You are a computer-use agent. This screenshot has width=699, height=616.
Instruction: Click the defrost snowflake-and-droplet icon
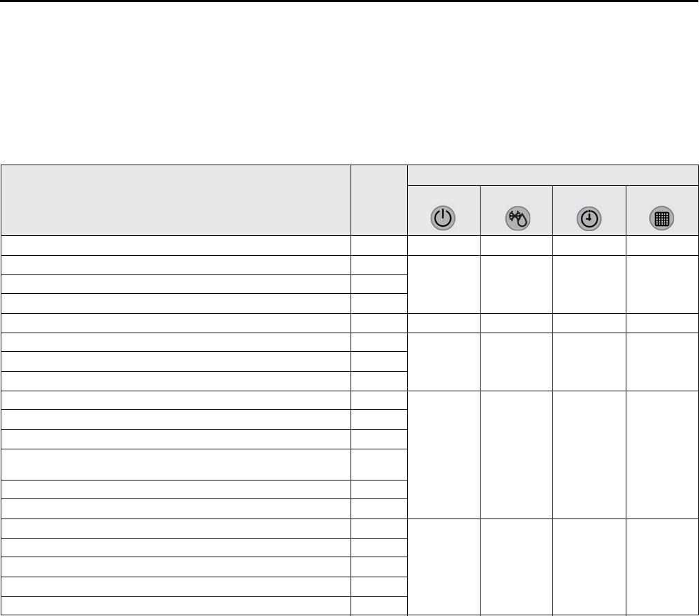tap(516, 218)
